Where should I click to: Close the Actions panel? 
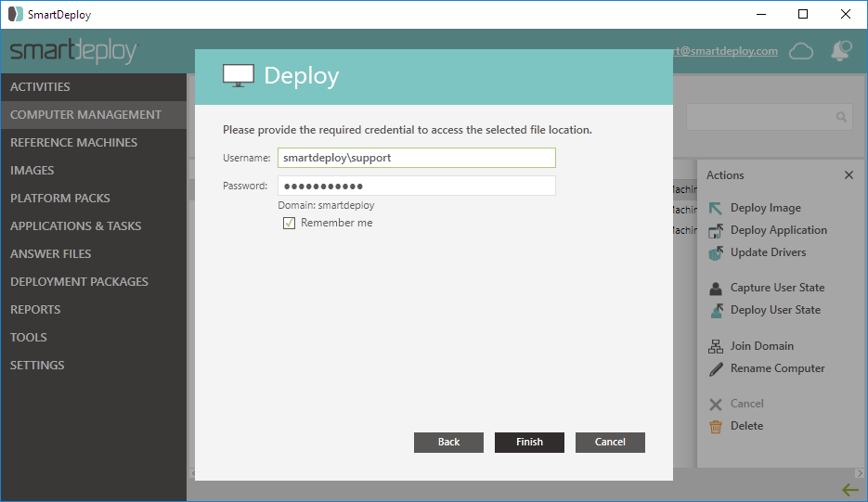(x=849, y=174)
